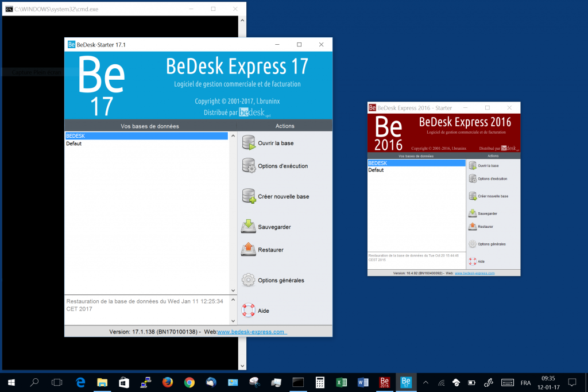Click the BeDesk-Starter 17.1 title bar icon
Viewport: 588px width, 392px height.
[71, 45]
